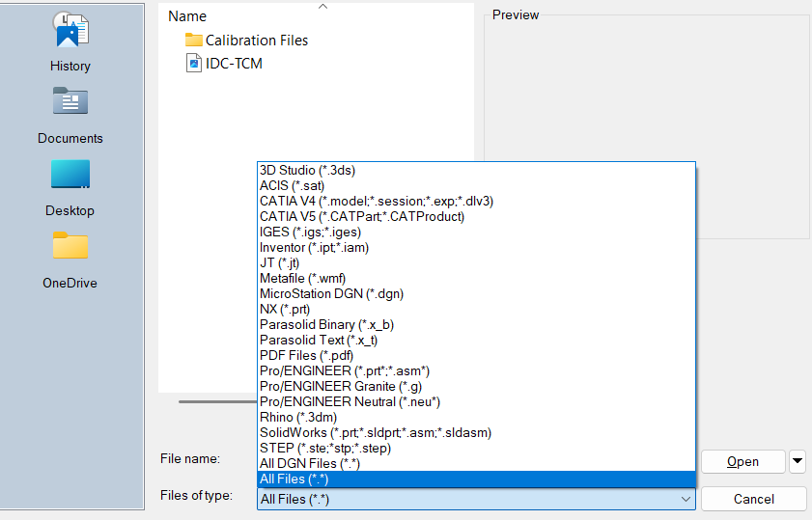Choose Parasolid Binary (*.x_b) filter
The width and height of the screenshot is (812, 520).
[326, 324]
